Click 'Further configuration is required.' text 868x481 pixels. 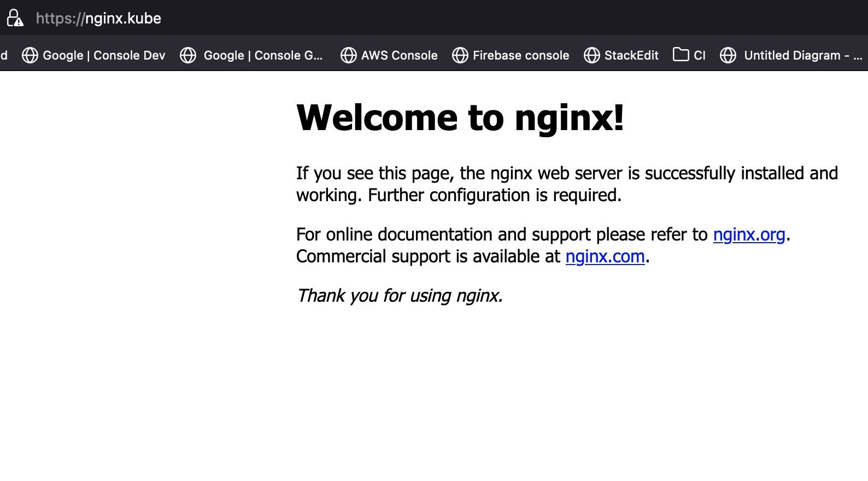pos(495,195)
